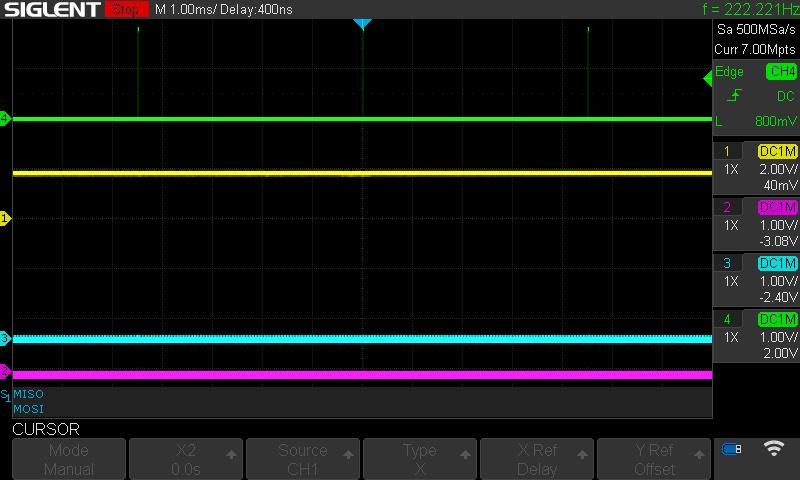This screenshot has height=480, width=800.
Task: Click the up arrow on the Y Ref softkey
Action: pos(699,454)
